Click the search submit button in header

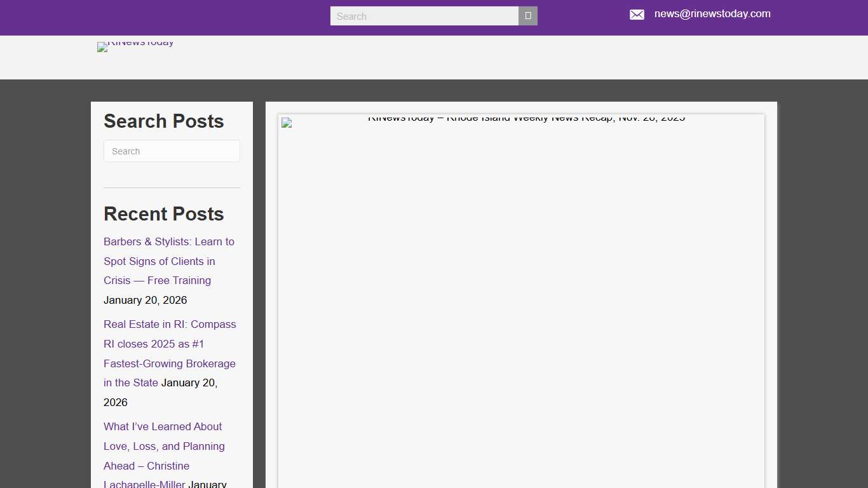point(527,16)
